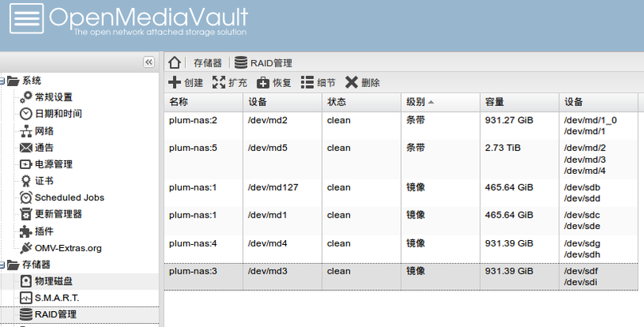The height and width of the screenshot is (327, 644).
Task: Sort by 级别 column header
Action: pyautogui.click(x=415, y=102)
